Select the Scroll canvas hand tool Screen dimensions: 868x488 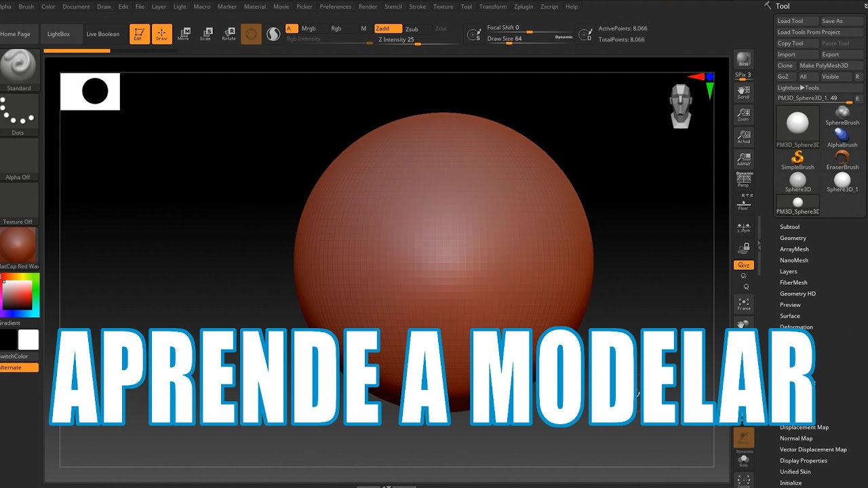click(x=744, y=92)
